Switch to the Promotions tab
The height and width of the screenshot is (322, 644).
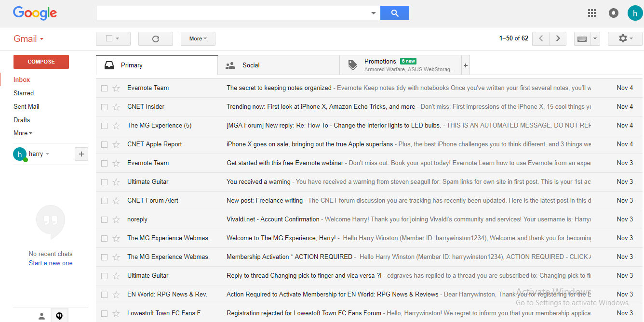coord(401,65)
